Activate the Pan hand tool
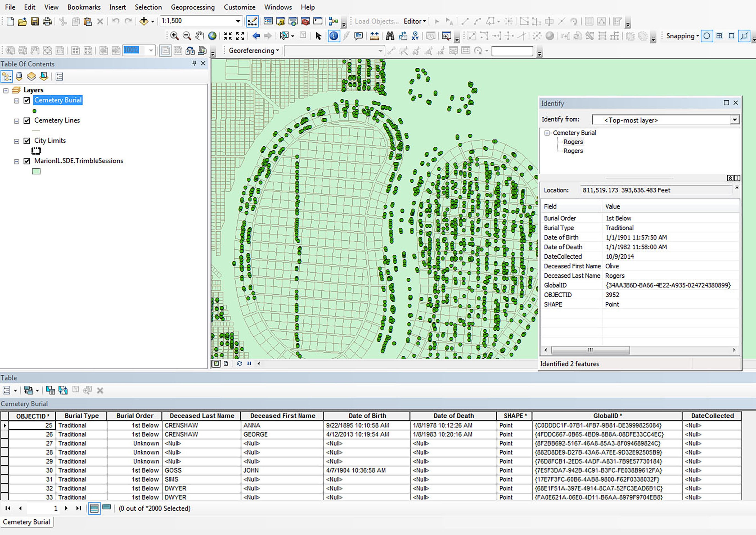The image size is (756, 535). (199, 36)
